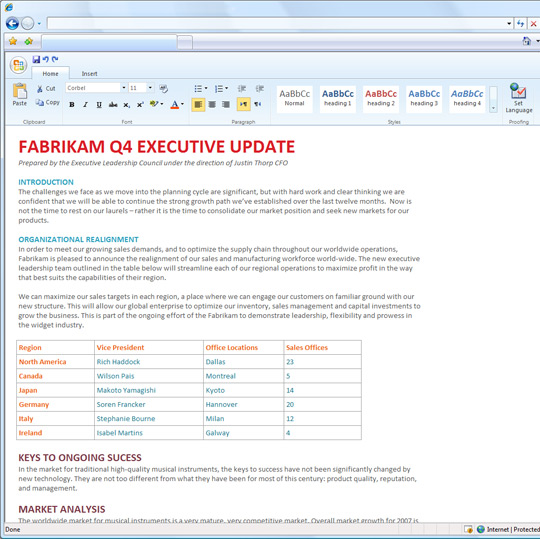Insert a bulleted list
This screenshot has height=539, width=540.
[198, 89]
